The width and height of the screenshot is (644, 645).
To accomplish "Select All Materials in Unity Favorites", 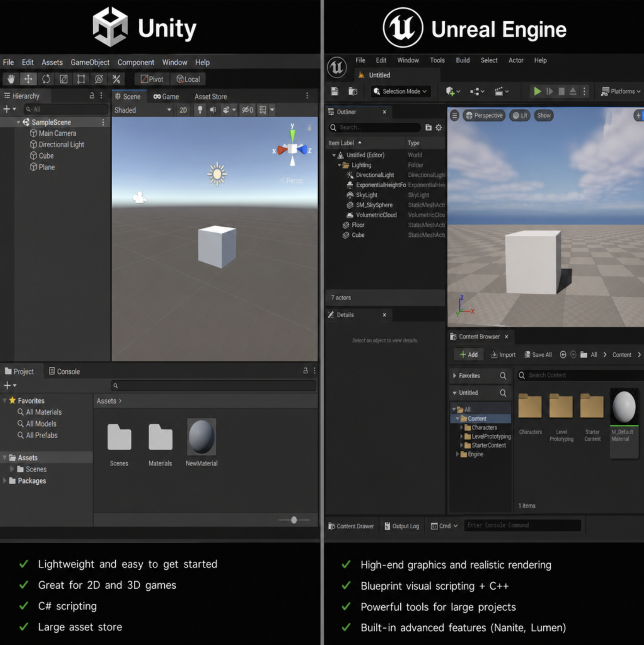I will (x=40, y=412).
